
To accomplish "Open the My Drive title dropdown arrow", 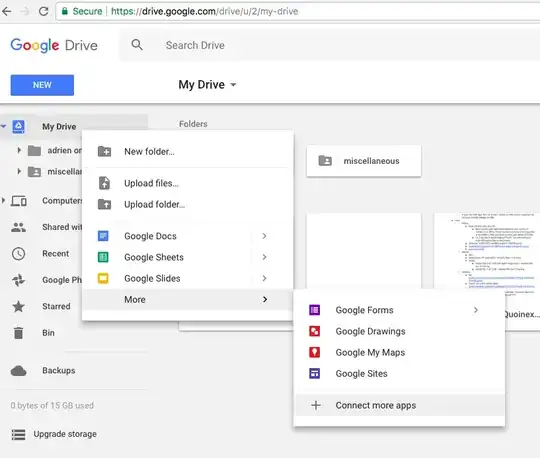I will click(x=233, y=85).
